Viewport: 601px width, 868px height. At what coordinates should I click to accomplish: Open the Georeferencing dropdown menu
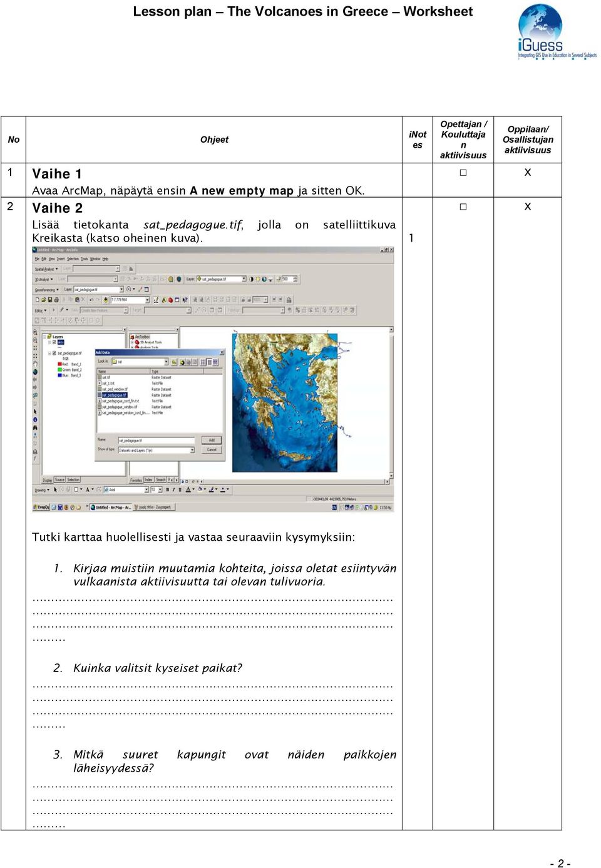pos(47,290)
